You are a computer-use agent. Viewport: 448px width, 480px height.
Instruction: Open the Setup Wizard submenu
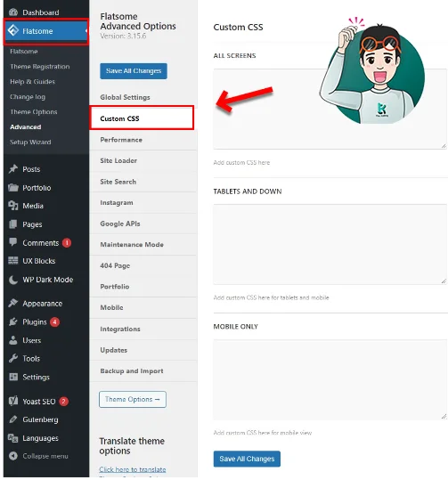pos(30,142)
